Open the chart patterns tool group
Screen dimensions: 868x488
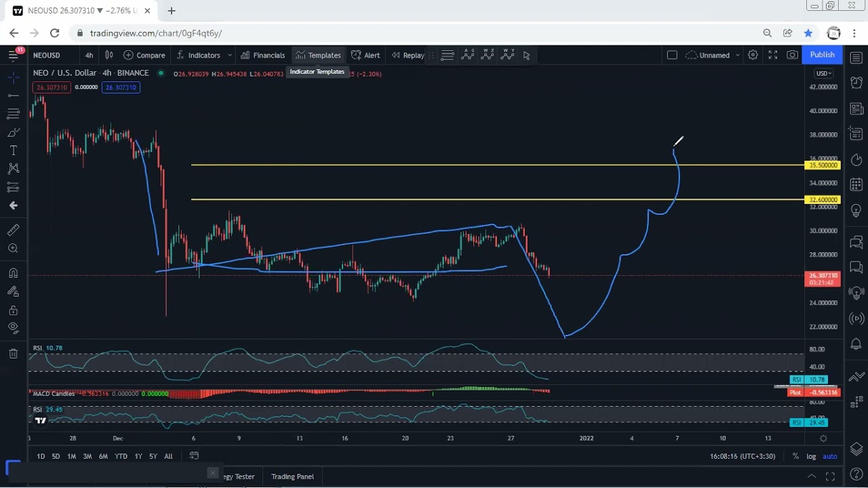pyautogui.click(x=13, y=169)
